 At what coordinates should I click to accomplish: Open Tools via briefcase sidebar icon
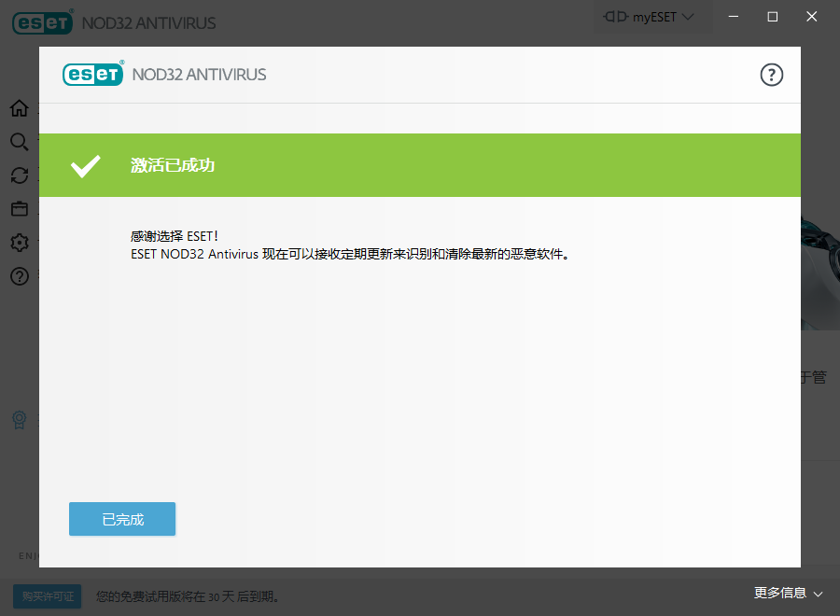click(20, 209)
